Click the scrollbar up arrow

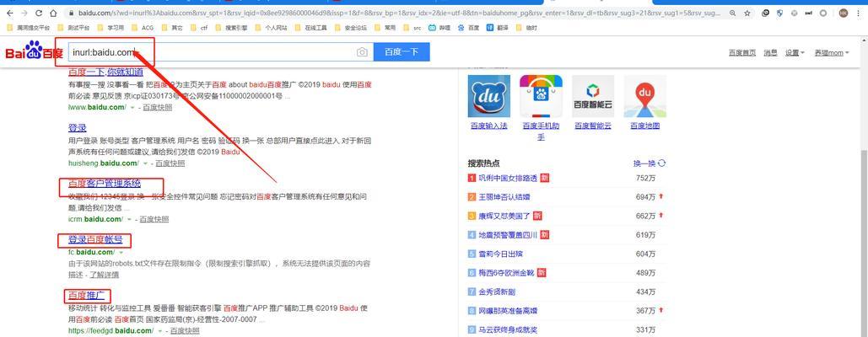click(x=864, y=40)
